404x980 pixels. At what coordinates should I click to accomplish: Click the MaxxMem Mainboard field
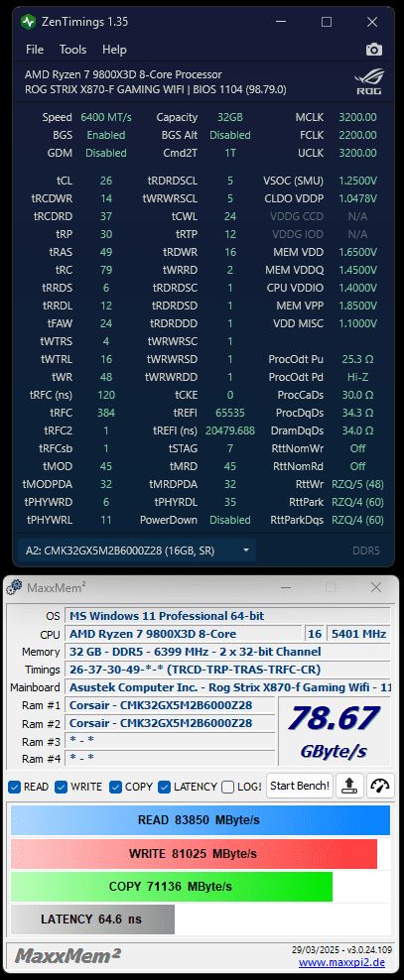227,687
